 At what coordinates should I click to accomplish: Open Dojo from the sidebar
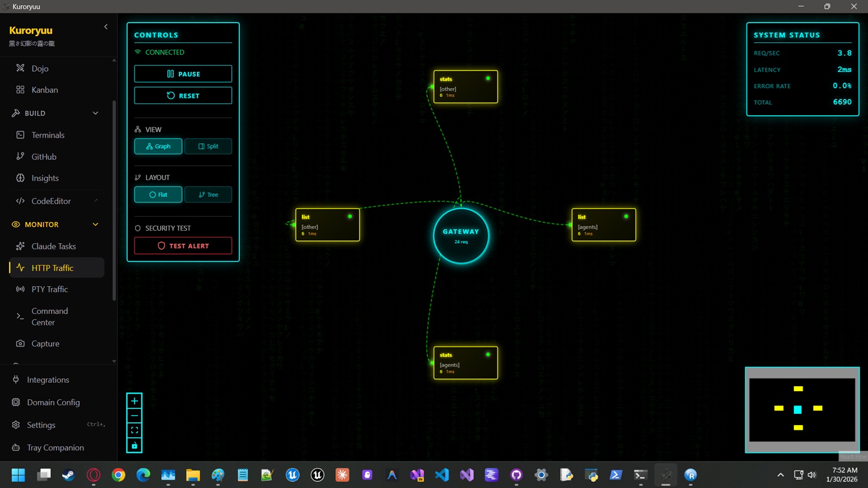tap(40, 68)
